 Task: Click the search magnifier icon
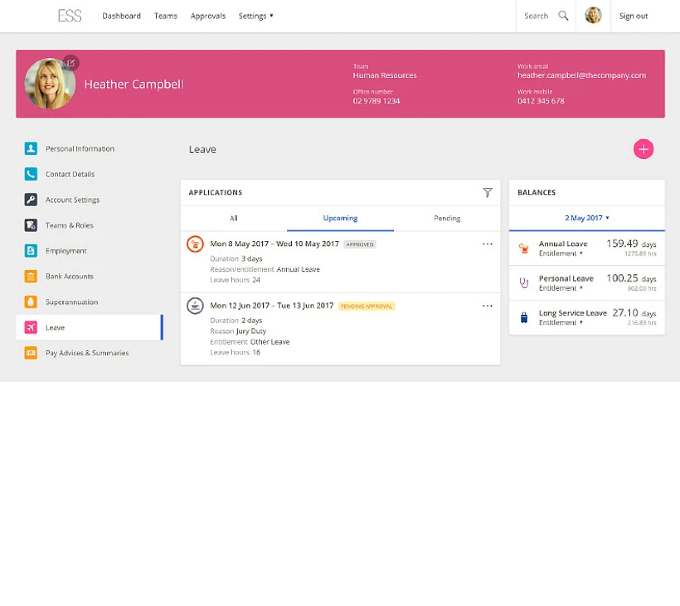point(563,16)
